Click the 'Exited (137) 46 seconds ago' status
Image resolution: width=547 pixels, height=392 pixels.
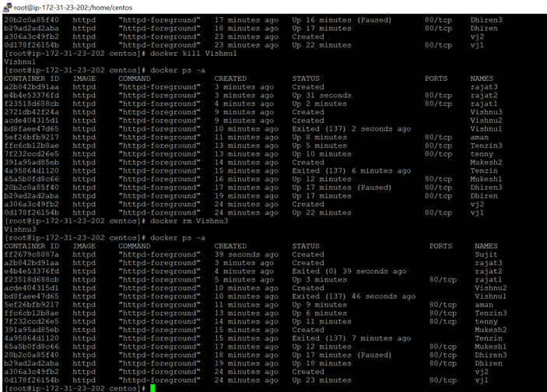354,296
